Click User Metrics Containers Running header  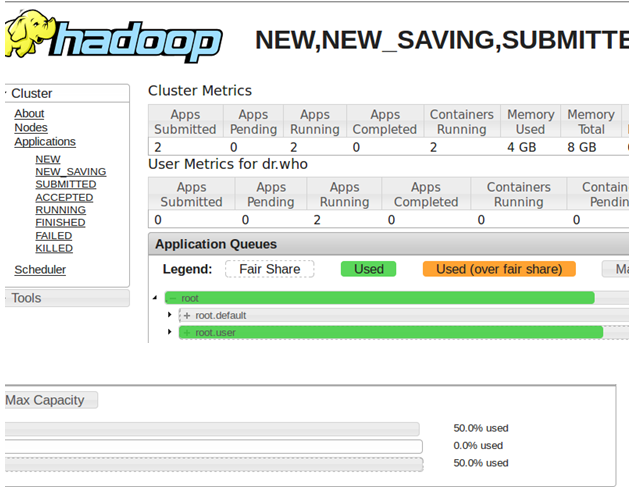pos(519,194)
